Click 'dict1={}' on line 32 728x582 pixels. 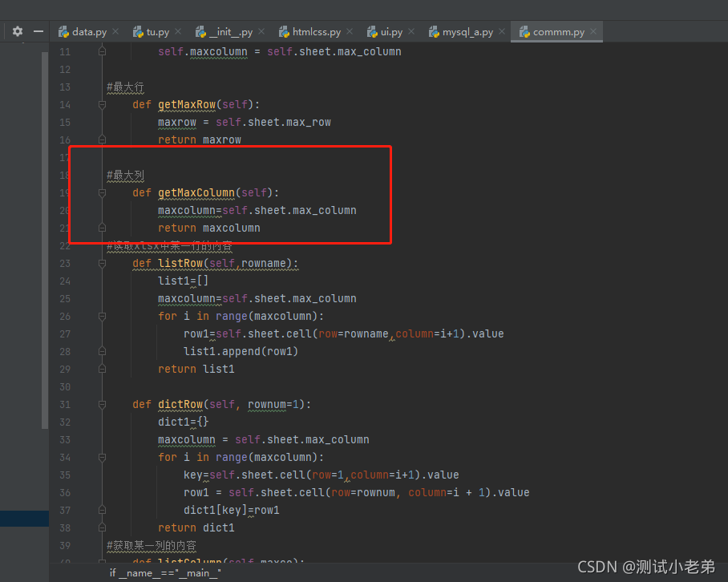click(184, 422)
